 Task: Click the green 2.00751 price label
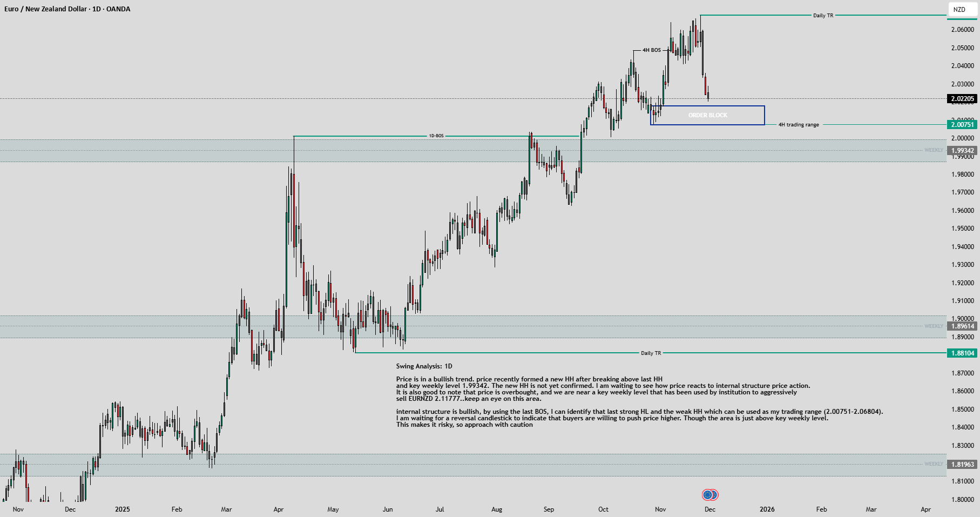pyautogui.click(x=962, y=124)
